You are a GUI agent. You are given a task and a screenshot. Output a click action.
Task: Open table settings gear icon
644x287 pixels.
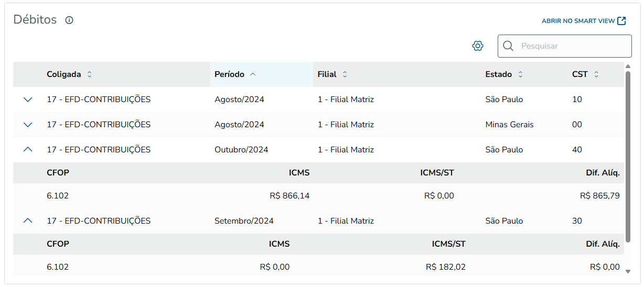coord(477,46)
